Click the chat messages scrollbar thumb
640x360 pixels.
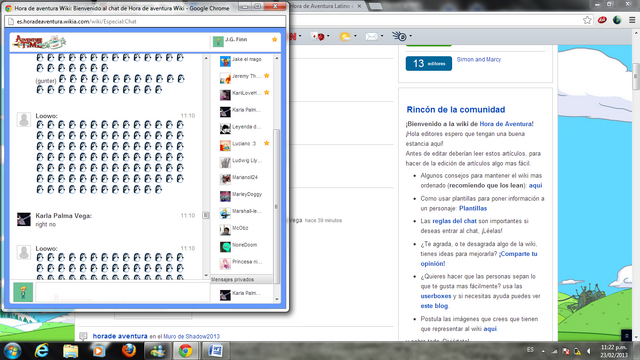(x=206, y=215)
